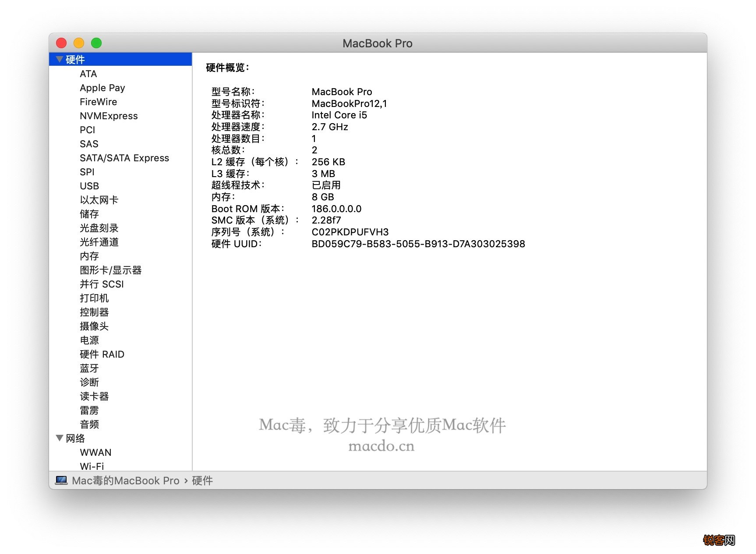The height and width of the screenshot is (554, 756).
Task: Click SMC version 2.28f7
Action: 326,220
